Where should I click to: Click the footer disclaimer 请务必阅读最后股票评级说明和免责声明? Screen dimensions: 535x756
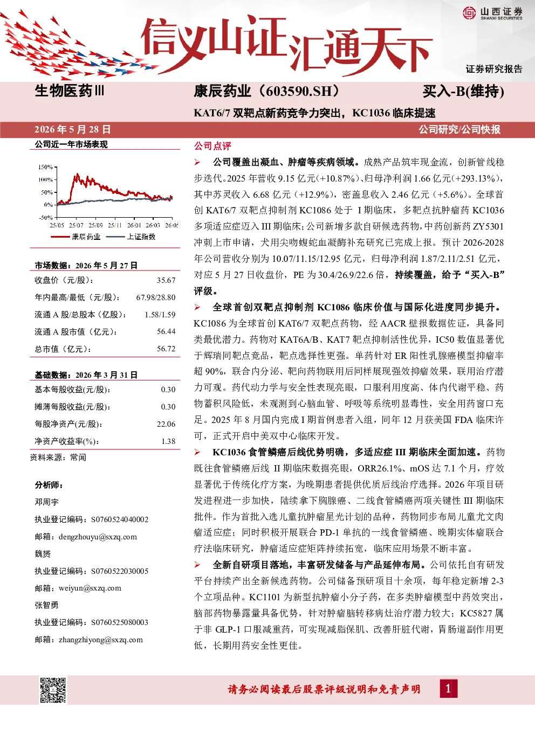(x=324, y=689)
